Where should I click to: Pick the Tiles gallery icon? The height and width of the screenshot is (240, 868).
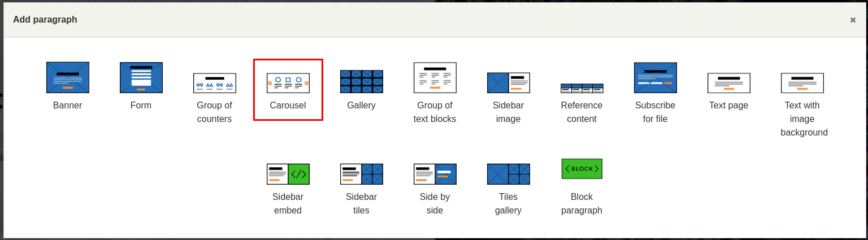pyautogui.click(x=509, y=174)
